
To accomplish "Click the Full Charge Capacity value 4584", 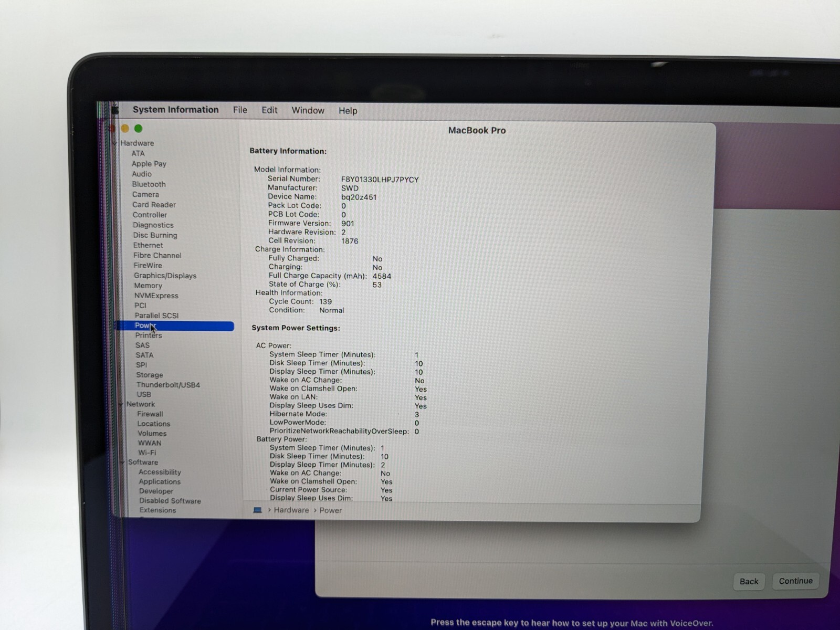I will tap(382, 276).
